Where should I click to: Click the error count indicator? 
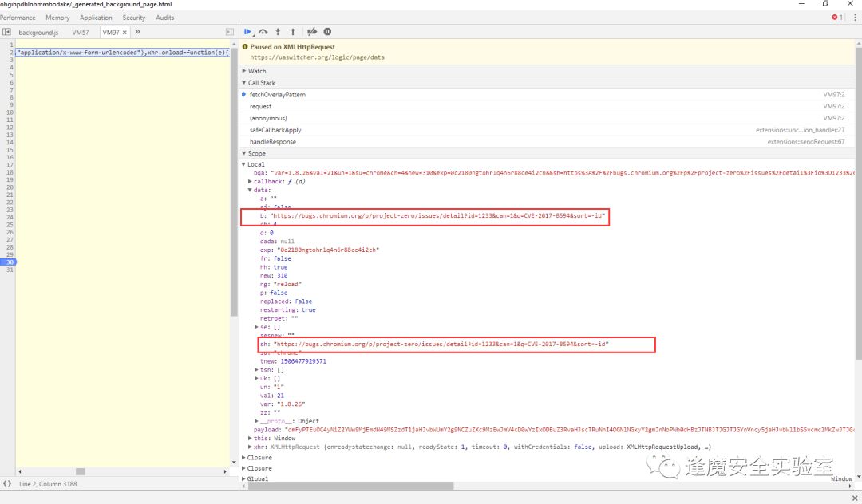click(x=837, y=18)
